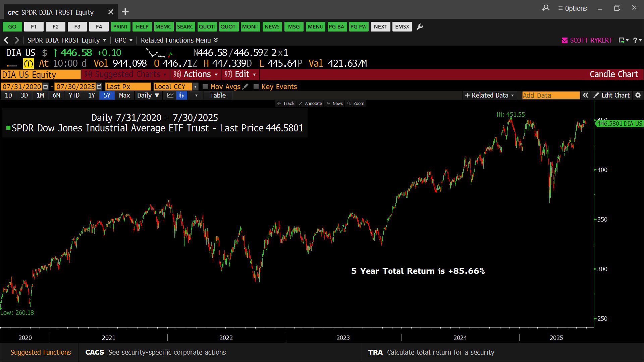Click Edit Chart button
Image resolution: width=644 pixels, height=362 pixels.
coord(611,96)
